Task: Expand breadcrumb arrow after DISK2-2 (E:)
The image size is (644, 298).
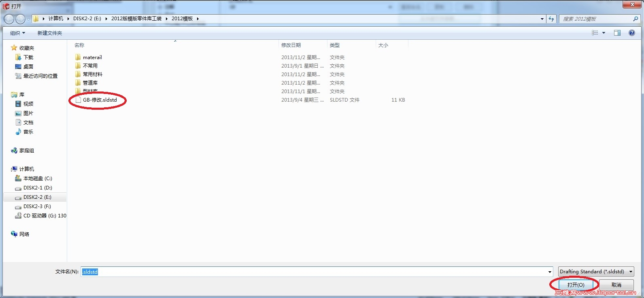Action: click(106, 19)
